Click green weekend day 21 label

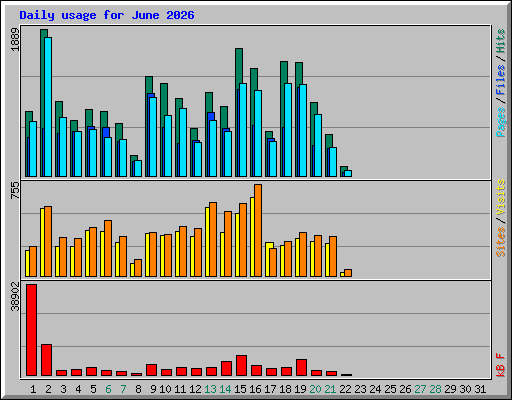click(330, 389)
